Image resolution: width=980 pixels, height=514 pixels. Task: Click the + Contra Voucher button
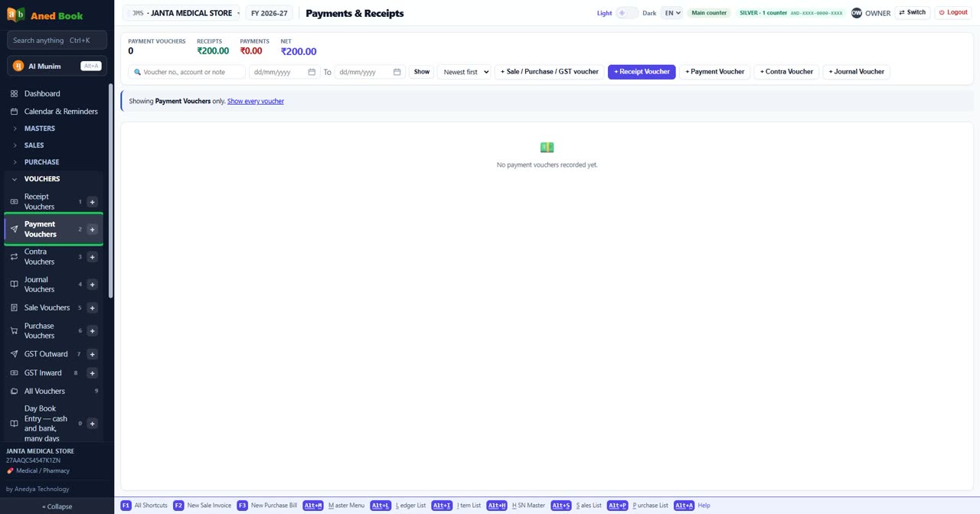[786, 72]
